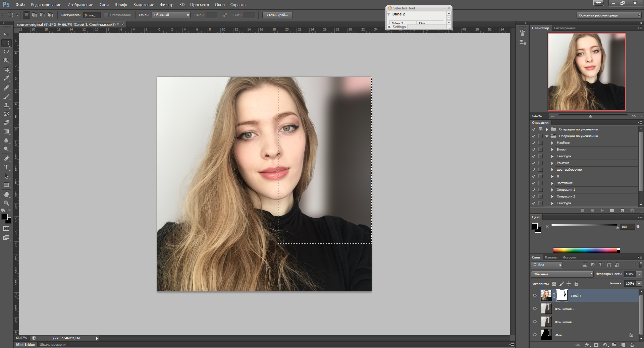Click the lock all icon in Layers panel

coord(576,284)
